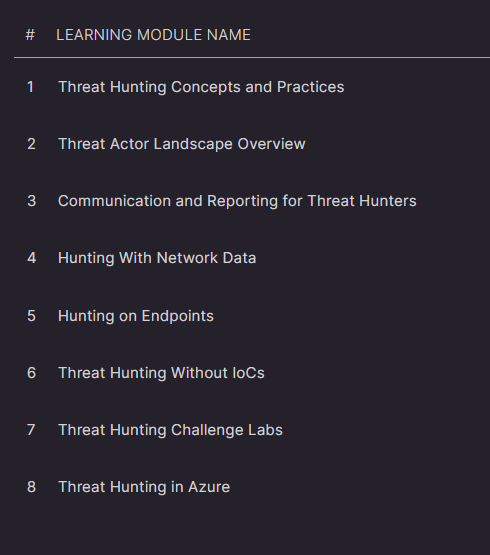
Task: Open Threat Hunting Concepts and Practices module
Action: point(201,87)
